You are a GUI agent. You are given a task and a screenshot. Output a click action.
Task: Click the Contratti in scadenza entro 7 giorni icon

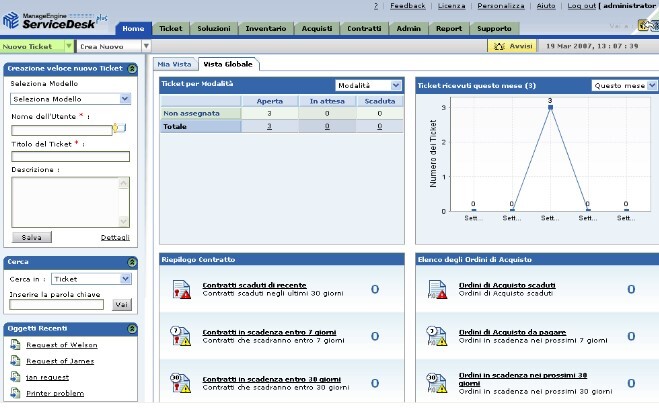click(x=181, y=336)
